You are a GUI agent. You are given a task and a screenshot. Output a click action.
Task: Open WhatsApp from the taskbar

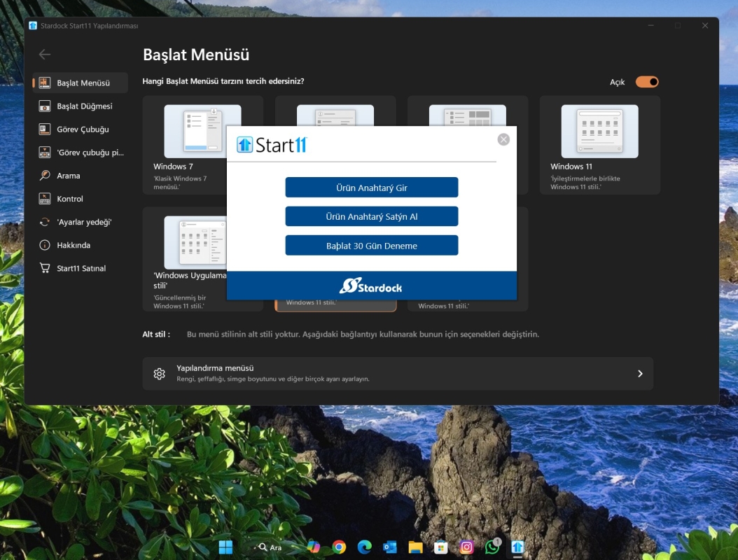[x=492, y=547]
